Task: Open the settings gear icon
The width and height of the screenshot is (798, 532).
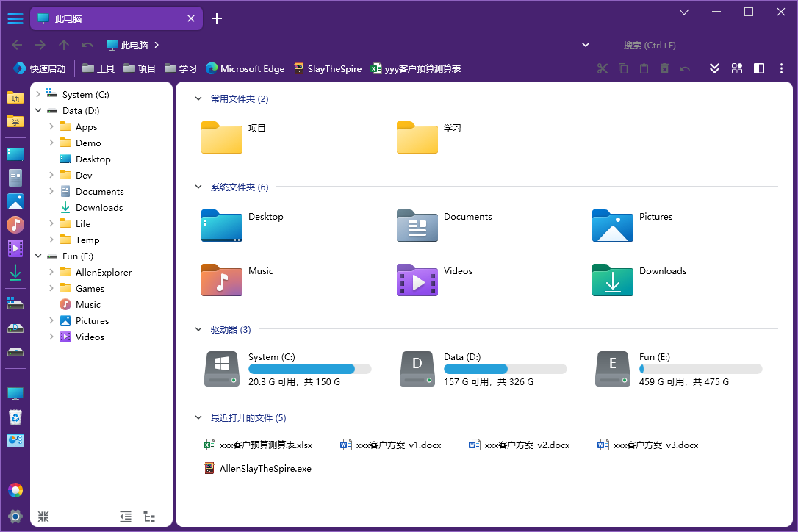Action: (15, 517)
